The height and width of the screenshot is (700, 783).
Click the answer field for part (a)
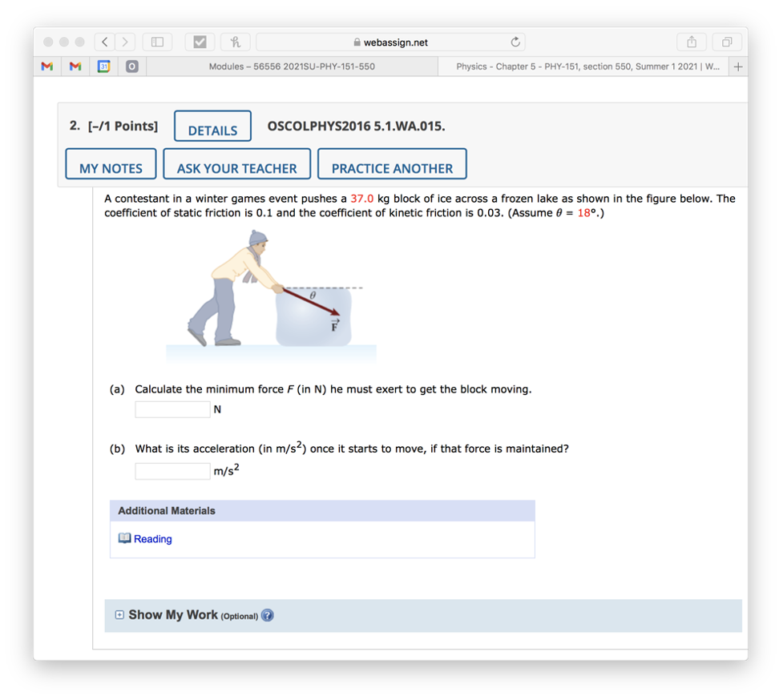point(172,408)
